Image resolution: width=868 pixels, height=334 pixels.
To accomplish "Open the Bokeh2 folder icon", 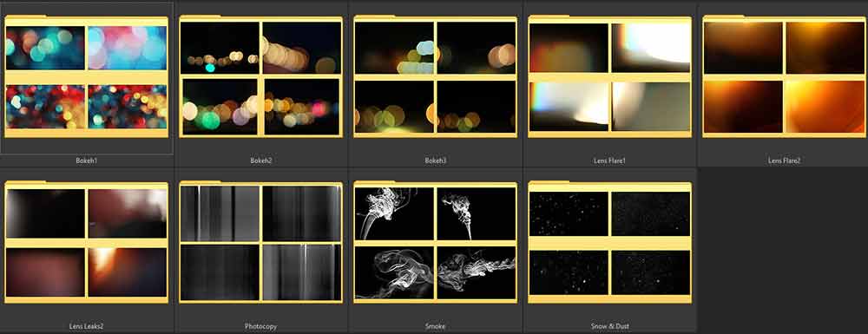I will click(x=260, y=76).
